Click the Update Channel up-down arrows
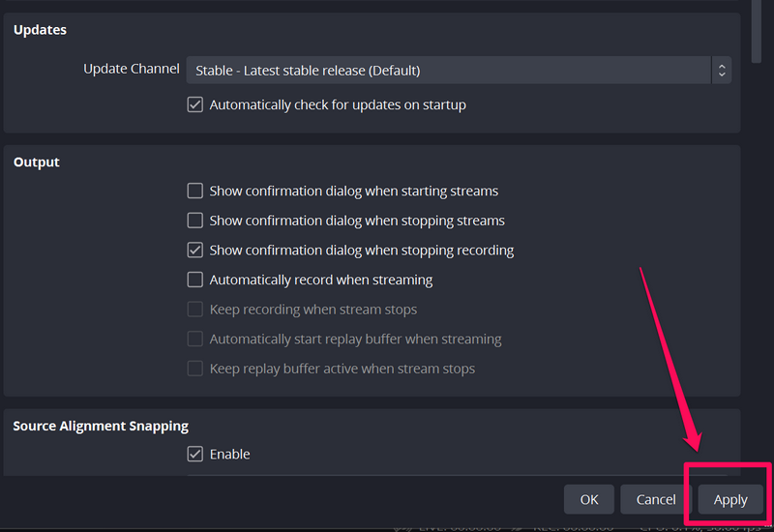The width and height of the screenshot is (774, 532). coord(721,71)
